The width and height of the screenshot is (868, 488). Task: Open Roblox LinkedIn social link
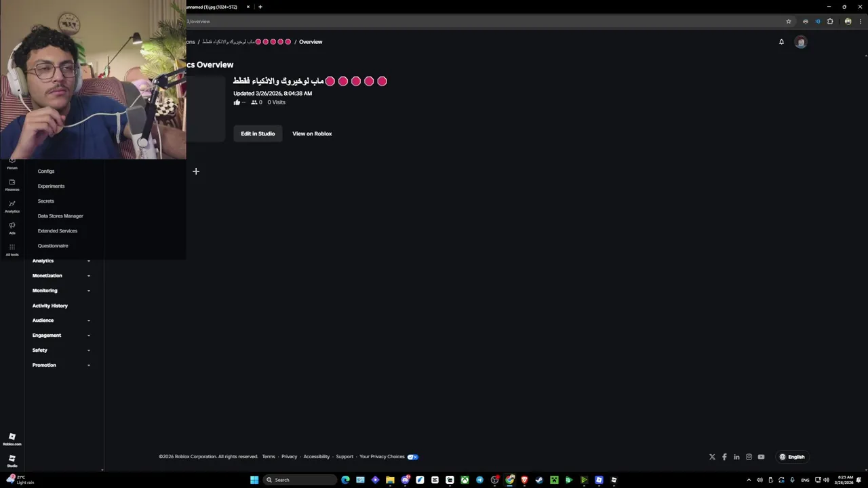736,457
